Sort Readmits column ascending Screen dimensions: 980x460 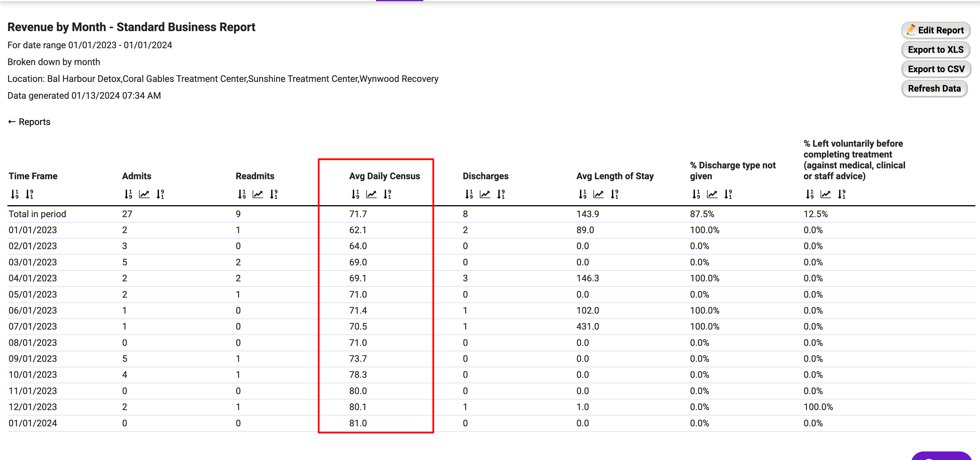242,194
